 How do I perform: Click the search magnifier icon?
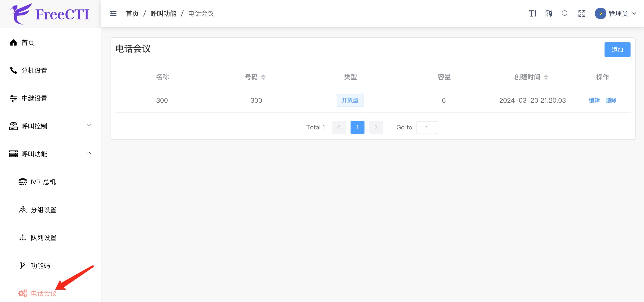pyautogui.click(x=565, y=13)
